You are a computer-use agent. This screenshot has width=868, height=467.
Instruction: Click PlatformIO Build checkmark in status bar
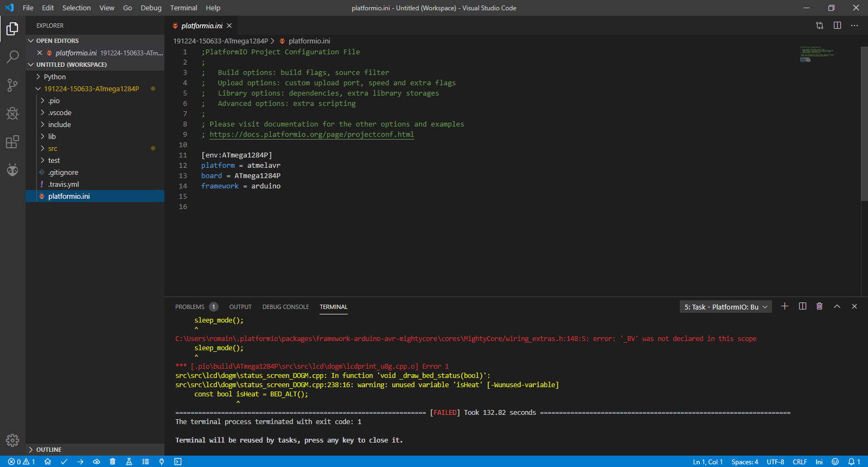64,462
